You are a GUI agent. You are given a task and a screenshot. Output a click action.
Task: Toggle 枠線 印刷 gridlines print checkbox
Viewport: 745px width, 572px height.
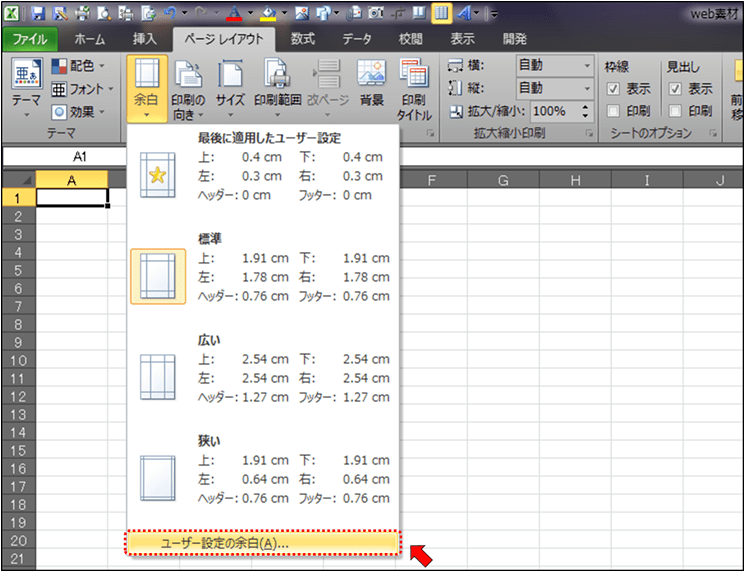tap(613, 111)
